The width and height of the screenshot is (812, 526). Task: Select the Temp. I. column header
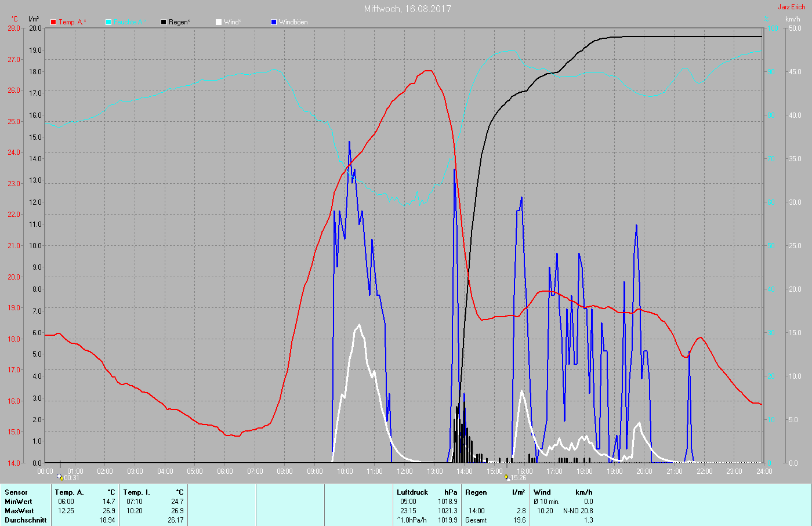[137, 492]
